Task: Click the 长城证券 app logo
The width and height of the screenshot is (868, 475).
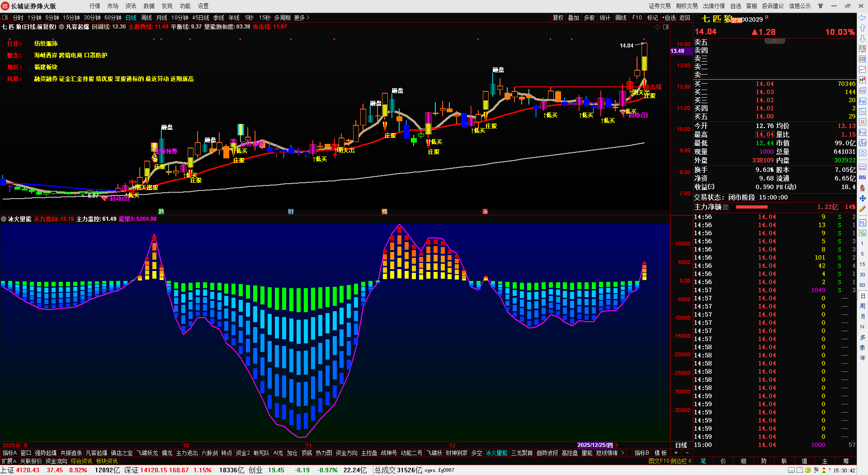Action: (5, 6)
